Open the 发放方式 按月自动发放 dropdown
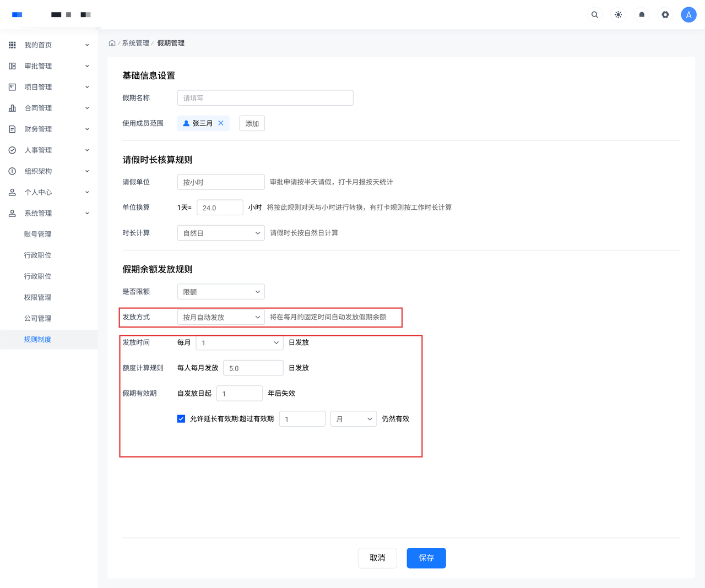 click(x=221, y=317)
